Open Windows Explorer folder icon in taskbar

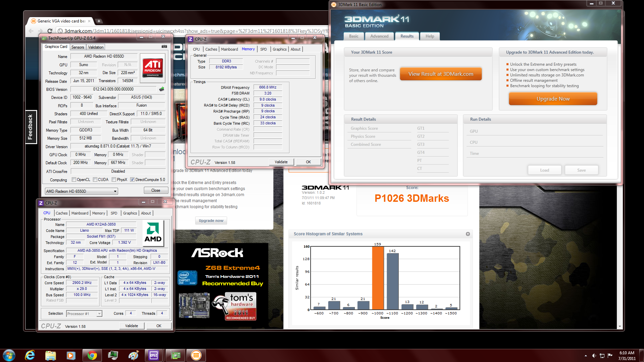tap(50, 355)
